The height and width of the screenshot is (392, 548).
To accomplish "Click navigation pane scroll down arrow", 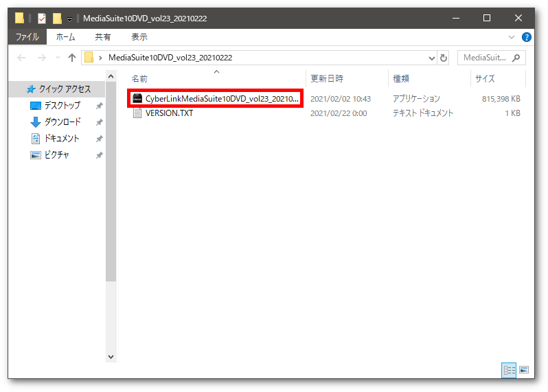I will (x=111, y=357).
